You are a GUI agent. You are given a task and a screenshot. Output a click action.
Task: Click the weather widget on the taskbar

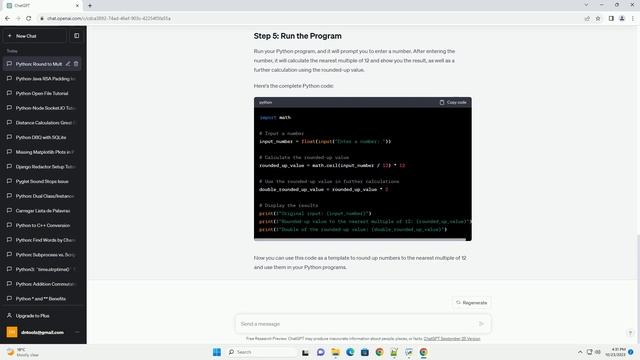tap(22, 352)
